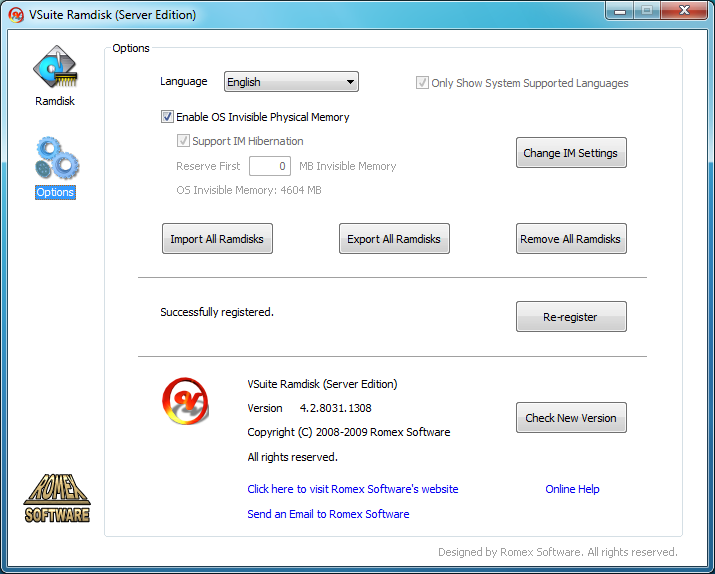Viewport: 715px width, 574px height.
Task: Click version number 4.2.8031.1308
Action: 336,408
